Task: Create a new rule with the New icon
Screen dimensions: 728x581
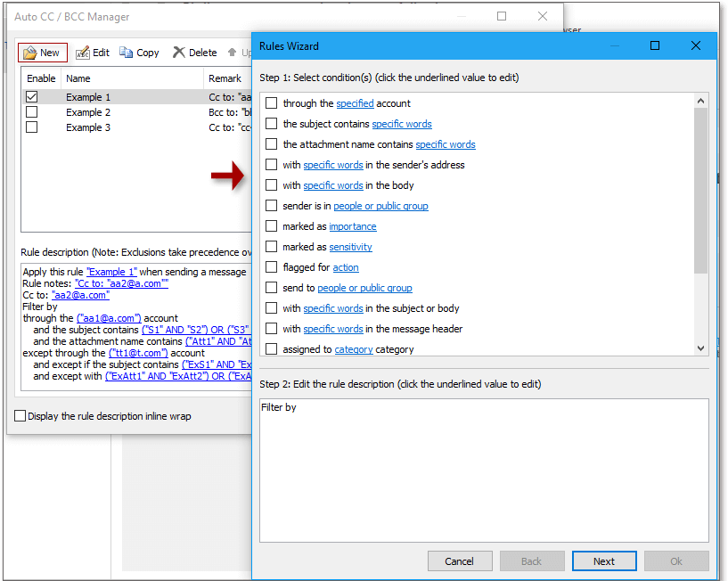Action: coord(41,52)
